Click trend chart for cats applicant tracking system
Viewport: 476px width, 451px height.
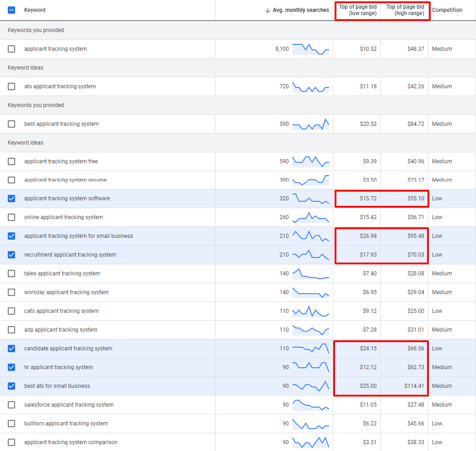point(310,311)
